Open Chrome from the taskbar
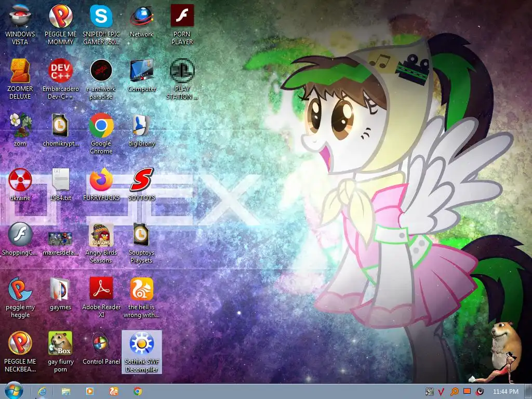Image resolution: width=532 pixels, height=399 pixels. (x=137, y=392)
